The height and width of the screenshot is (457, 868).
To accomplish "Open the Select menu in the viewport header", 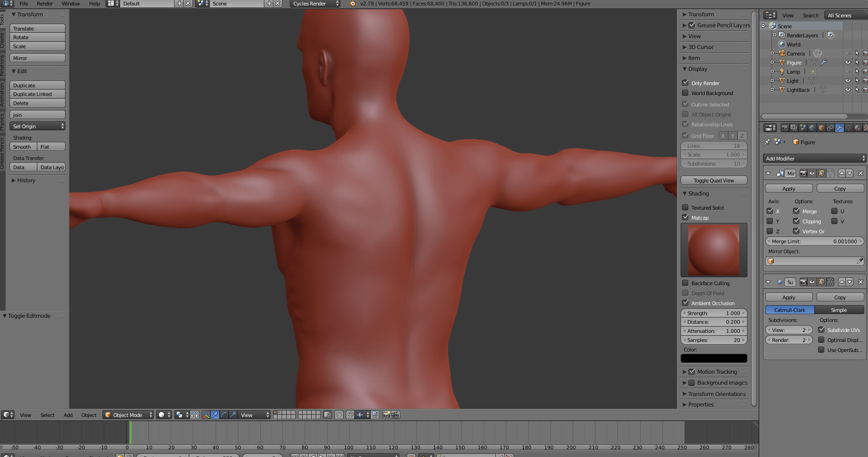I will [47, 415].
